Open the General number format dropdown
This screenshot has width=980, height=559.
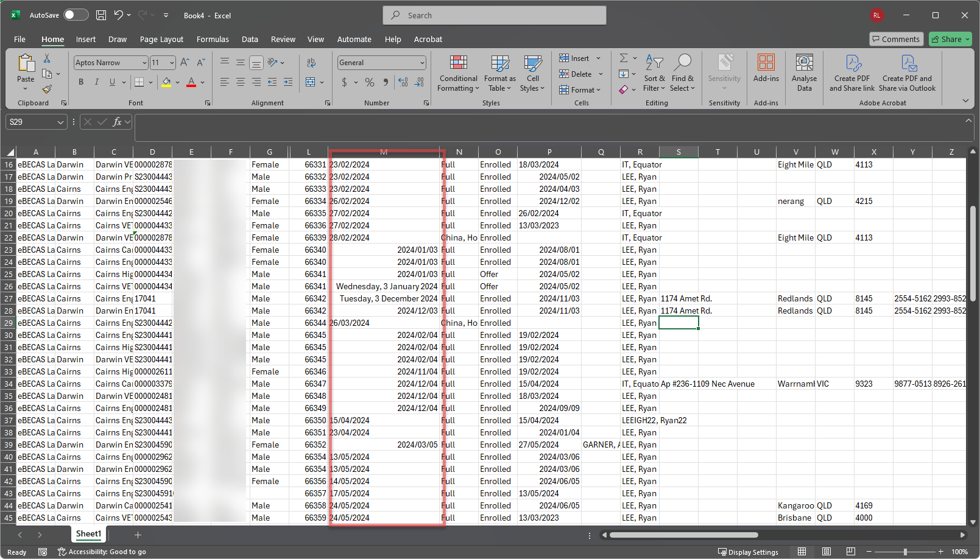point(422,63)
